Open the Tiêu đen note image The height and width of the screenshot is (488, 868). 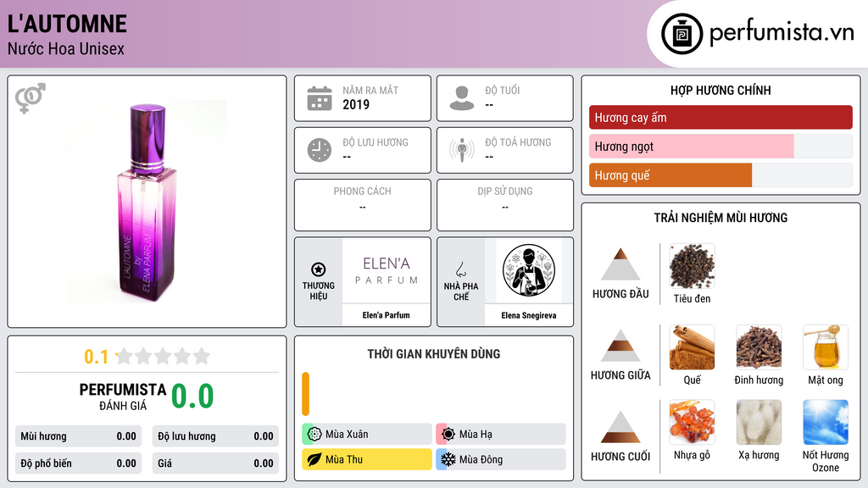[x=692, y=266]
